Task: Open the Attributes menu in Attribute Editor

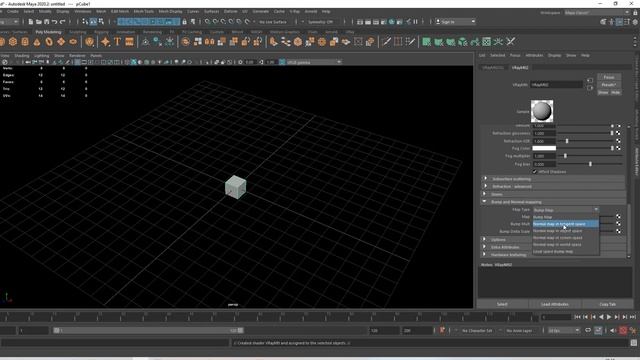Action: (534, 55)
